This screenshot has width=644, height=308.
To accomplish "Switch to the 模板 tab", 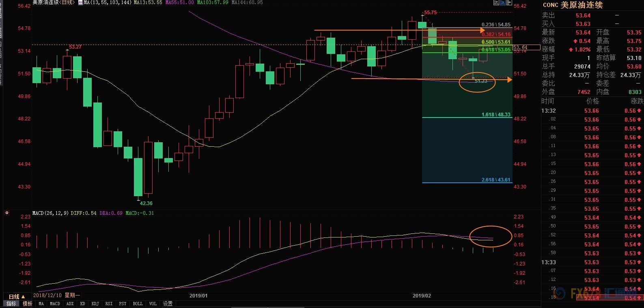I will tap(28, 304).
